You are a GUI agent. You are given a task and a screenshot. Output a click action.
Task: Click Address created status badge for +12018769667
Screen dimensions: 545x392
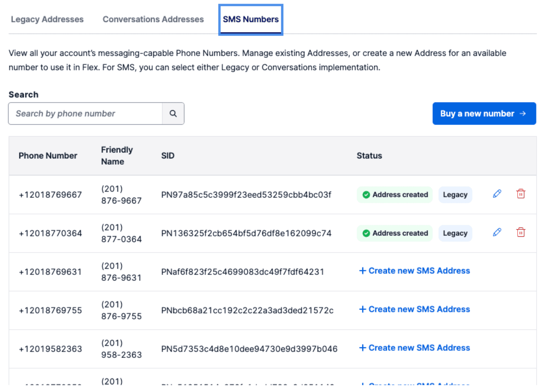point(395,195)
